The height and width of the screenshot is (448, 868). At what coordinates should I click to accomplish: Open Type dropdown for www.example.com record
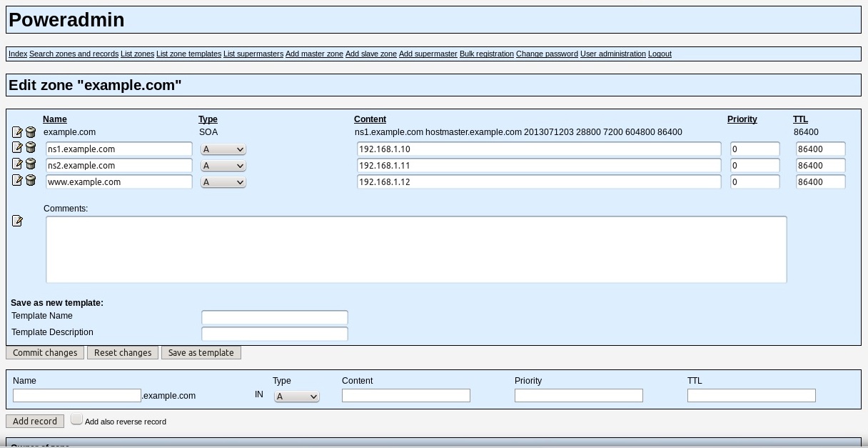tap(223, 182)
